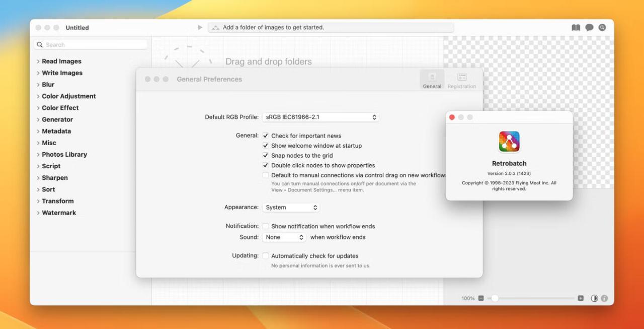Image resolution: width=644 pixels, height=329 pixels.
Task: Toggle the half-circle contrast preview icon
Action: pos(594,298)
